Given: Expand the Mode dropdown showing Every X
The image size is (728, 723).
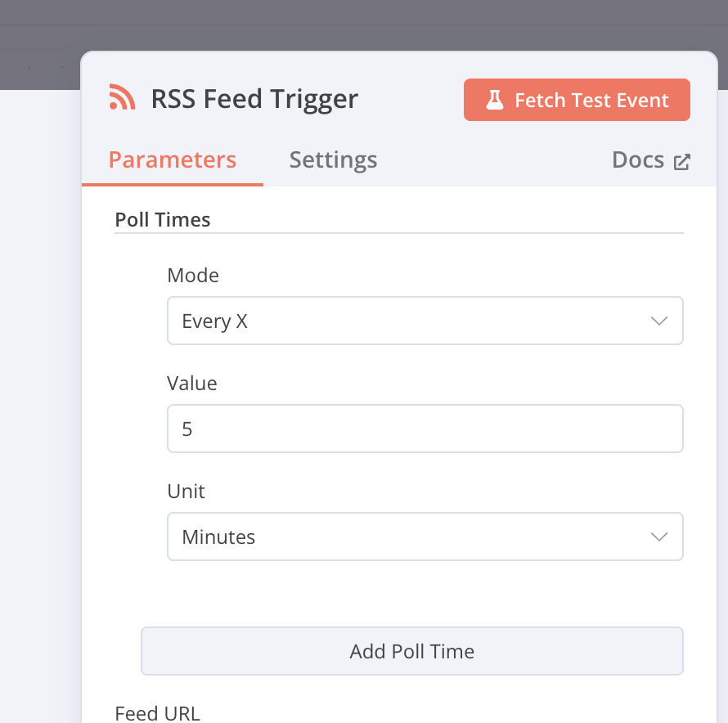Looking at the screenshot, I should tap(409, 321).
